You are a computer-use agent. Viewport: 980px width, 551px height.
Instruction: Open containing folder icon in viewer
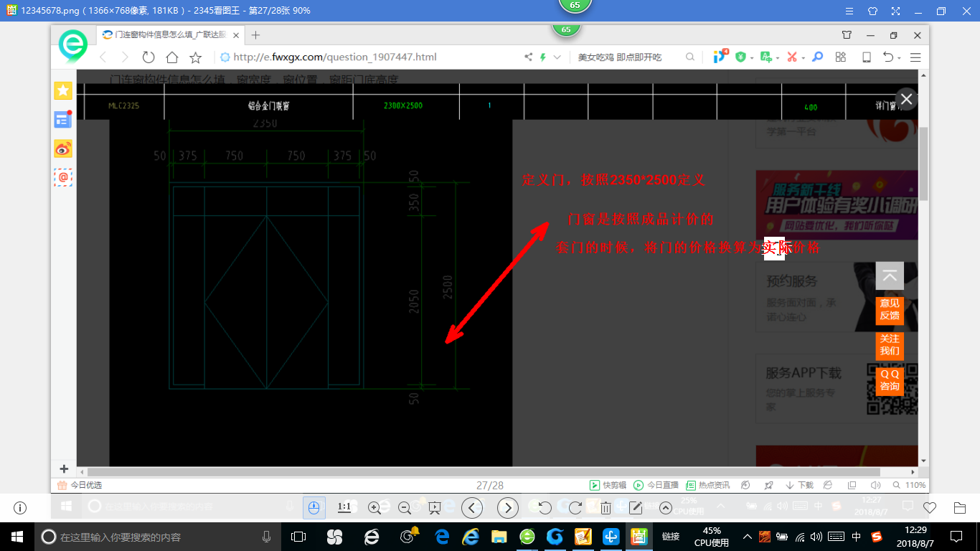[960, 508]
